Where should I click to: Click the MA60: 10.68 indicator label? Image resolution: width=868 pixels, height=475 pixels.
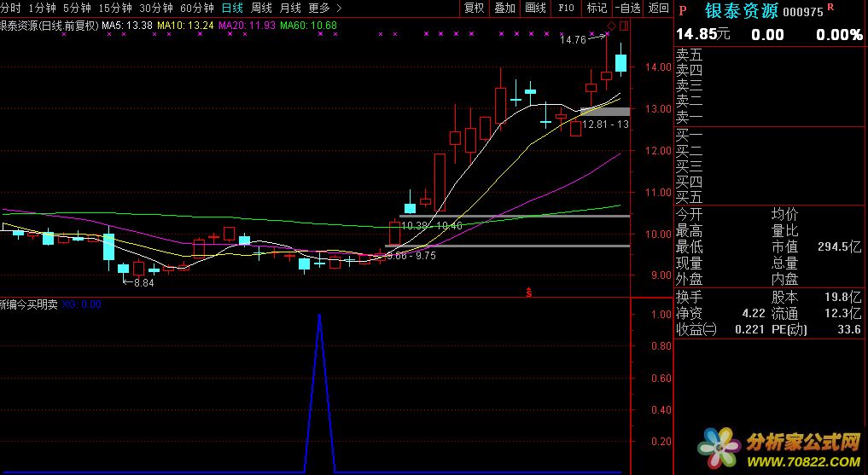308,26
